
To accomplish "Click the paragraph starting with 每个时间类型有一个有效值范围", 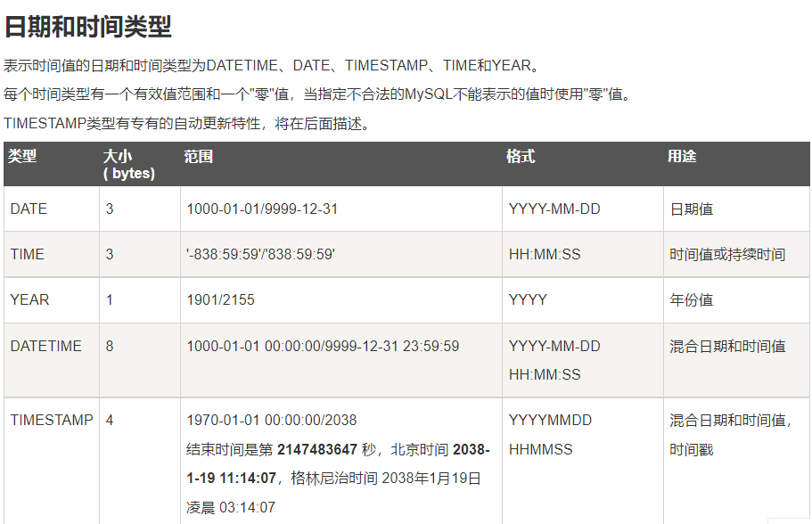I will (317, 94).
